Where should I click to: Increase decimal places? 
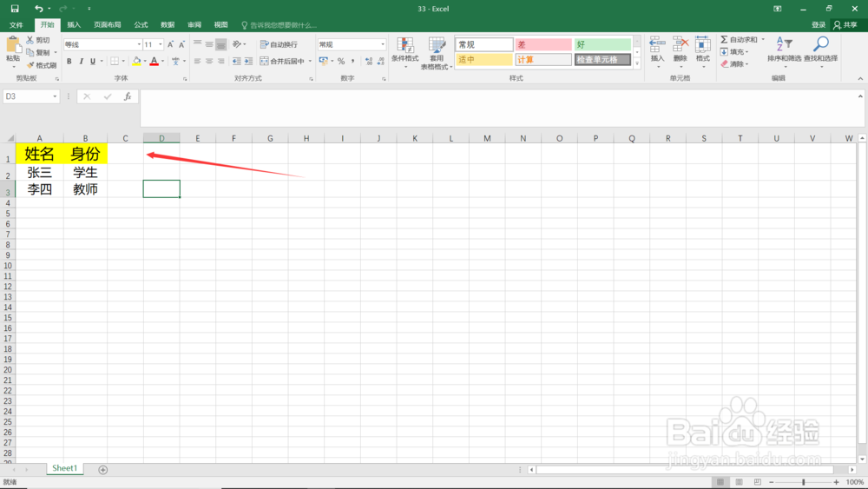tap(369, 62)
